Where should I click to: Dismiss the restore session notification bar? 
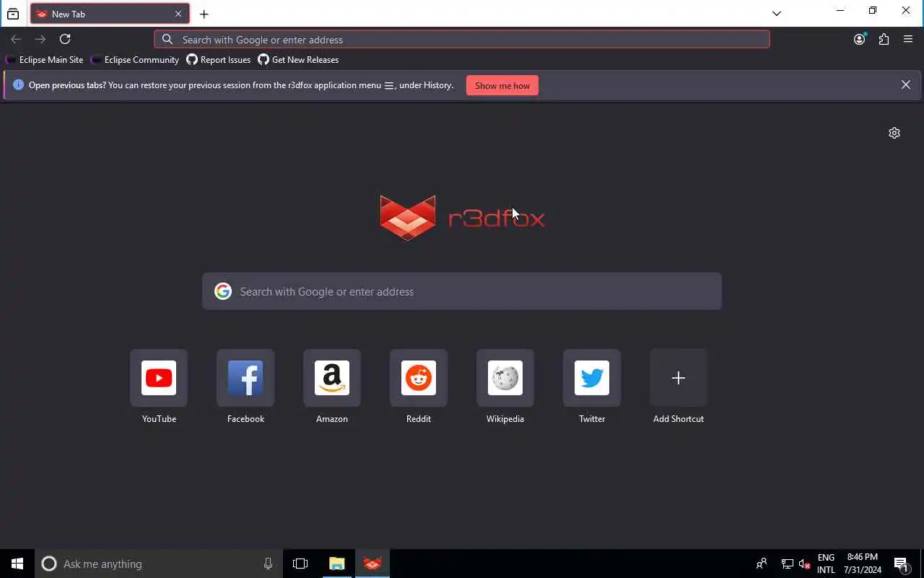(906, 85)
